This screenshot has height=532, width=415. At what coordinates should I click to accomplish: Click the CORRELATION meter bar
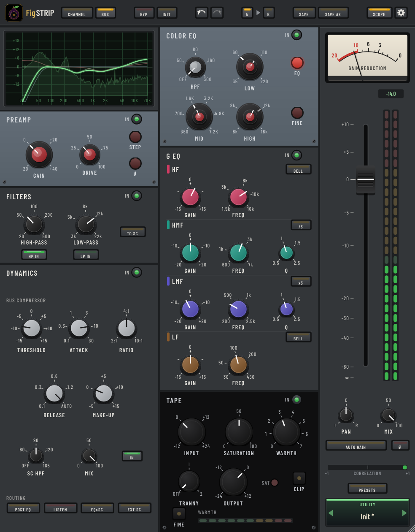coord(367,467)
